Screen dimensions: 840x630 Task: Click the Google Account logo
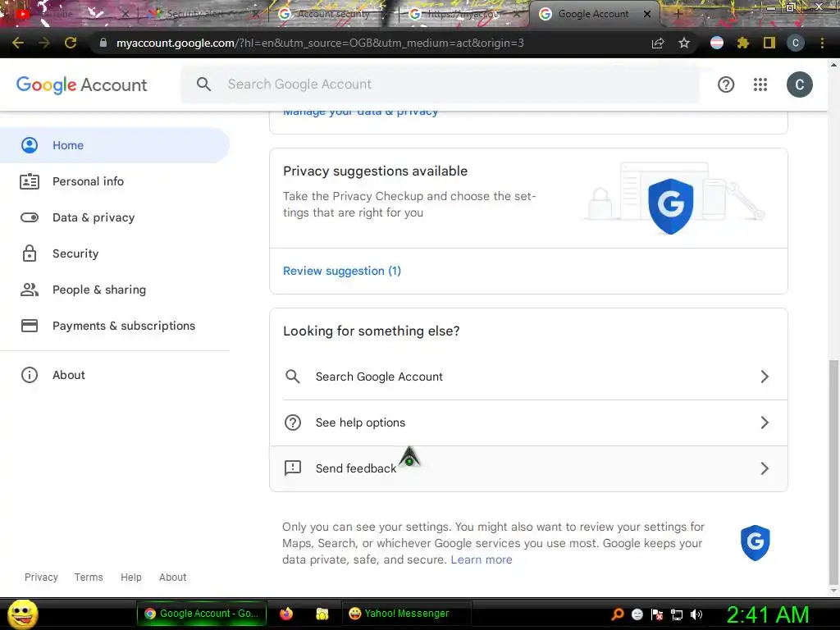(x=81, y=84)
